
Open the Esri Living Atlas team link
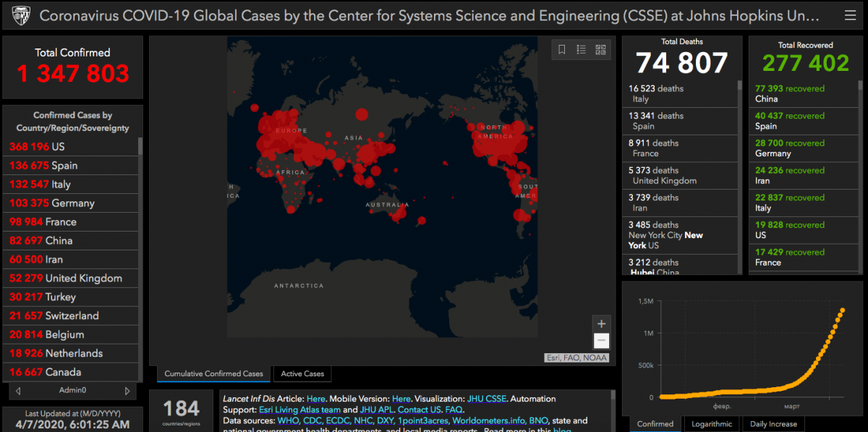pyautogui.click(x=299, y=410)
